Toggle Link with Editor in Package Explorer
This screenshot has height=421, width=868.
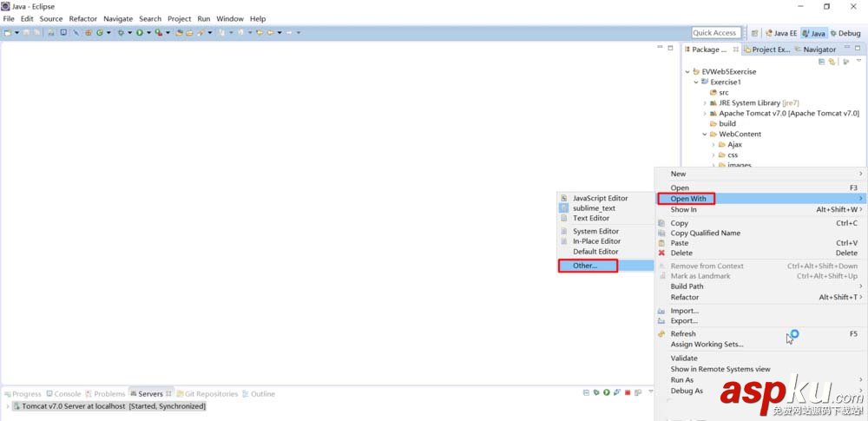click(832, 62)
